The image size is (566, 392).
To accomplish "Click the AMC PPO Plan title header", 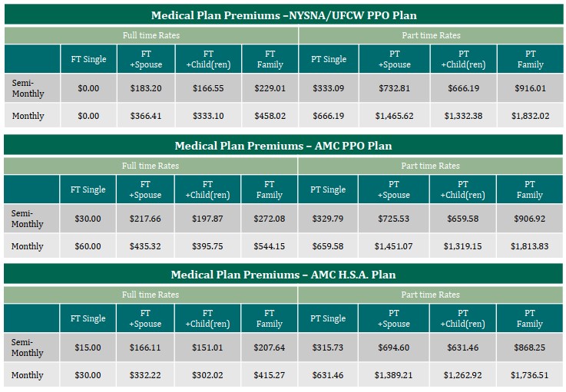I will pos(283,146).
